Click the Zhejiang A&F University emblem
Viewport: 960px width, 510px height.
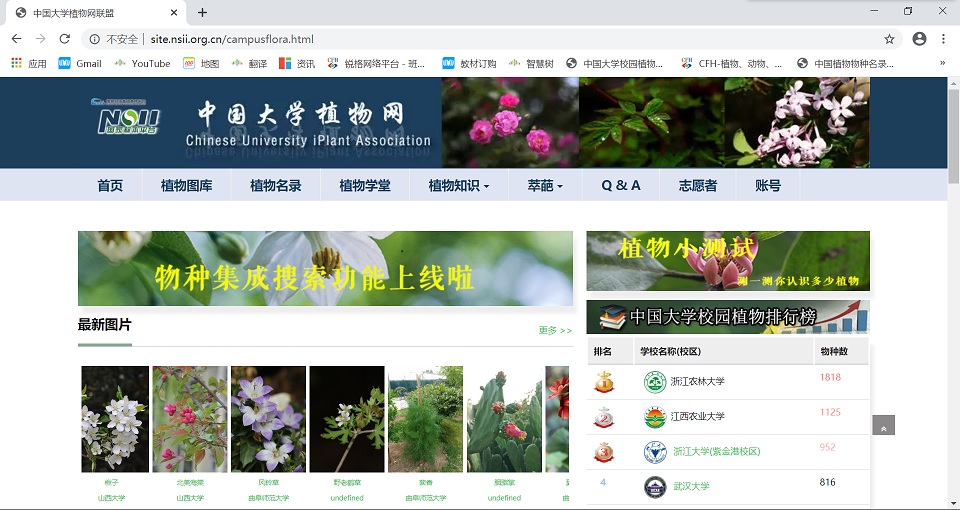pyautogui.click(x=654, y=382)
